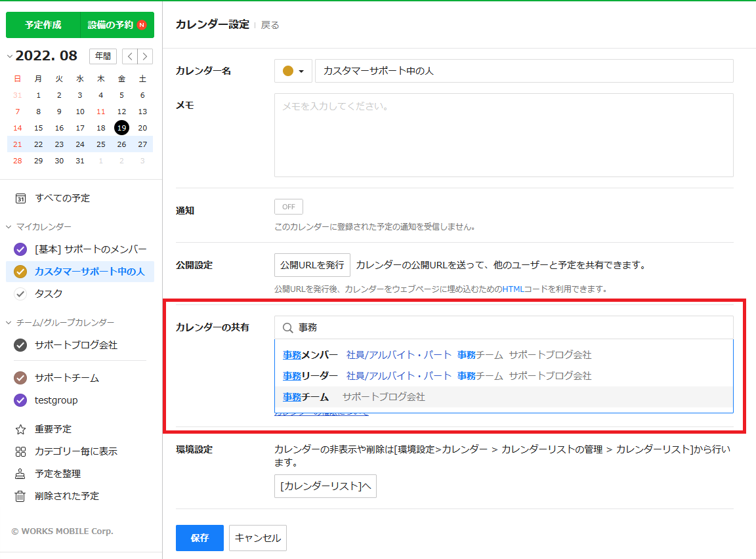Image resolution: width=756 pixels, height=559 pixels.
Task: Select 事務リーダー from the suggestion list
Action: click(x=310, y=376)
